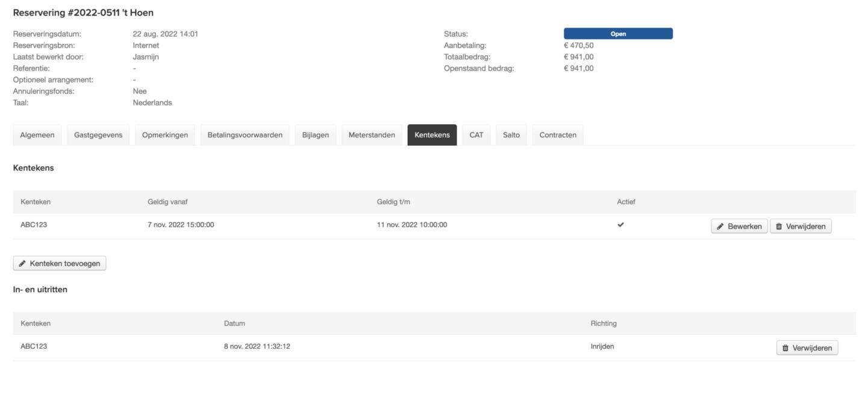Click the trash icon in the Inrijden row
Viewport: 868px width, 409px height.
click(785, 348)
